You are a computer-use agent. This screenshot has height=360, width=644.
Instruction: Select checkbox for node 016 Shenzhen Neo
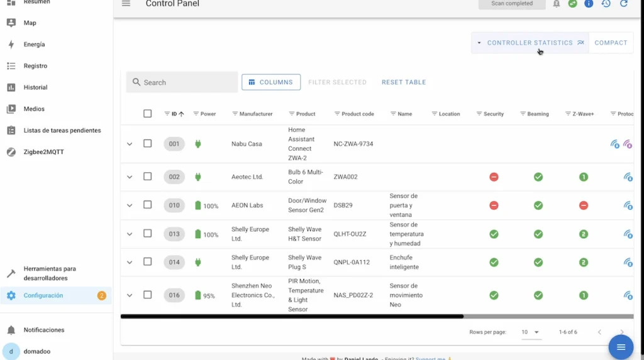[x=147, y=295]
